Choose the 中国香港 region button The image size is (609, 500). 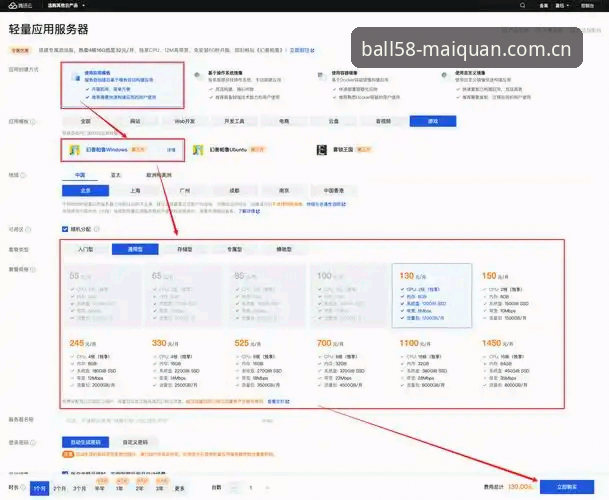tap(334, 190)
